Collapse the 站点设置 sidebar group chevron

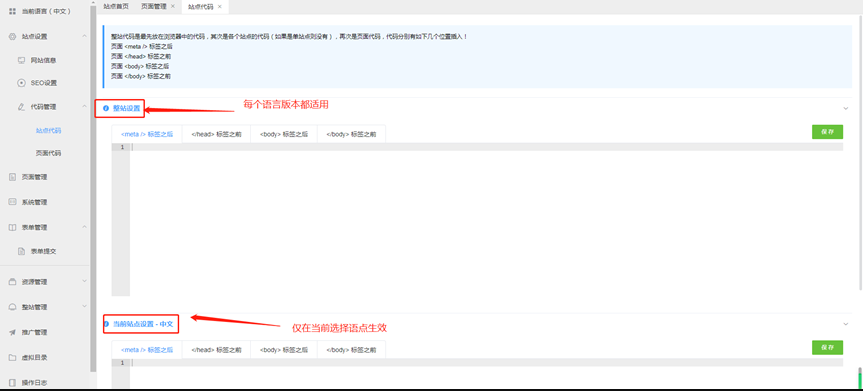coord(84,36)
